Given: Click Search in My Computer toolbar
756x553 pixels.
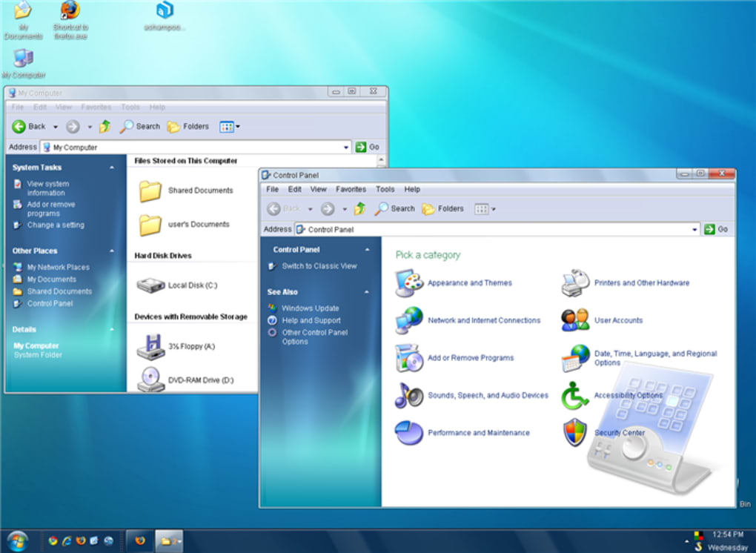Looking at the screenshot, I should pyautogui.click(x=140, y=126).
